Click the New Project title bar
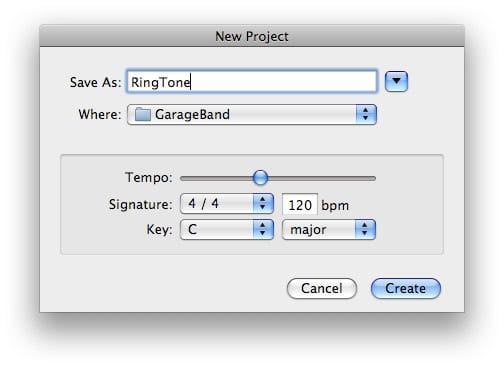The height and width of the screenshot is (367, 504). 252,36
